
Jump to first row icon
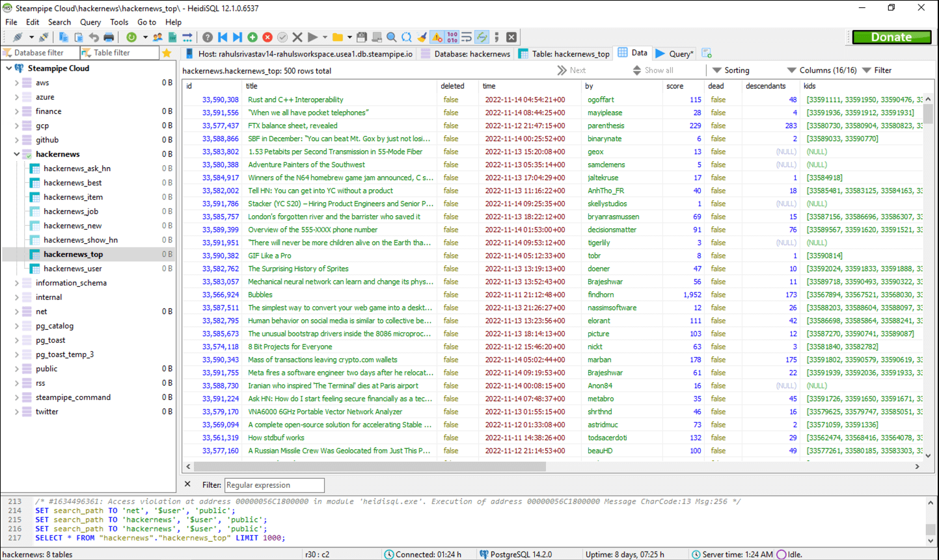[x=223, y=37]
